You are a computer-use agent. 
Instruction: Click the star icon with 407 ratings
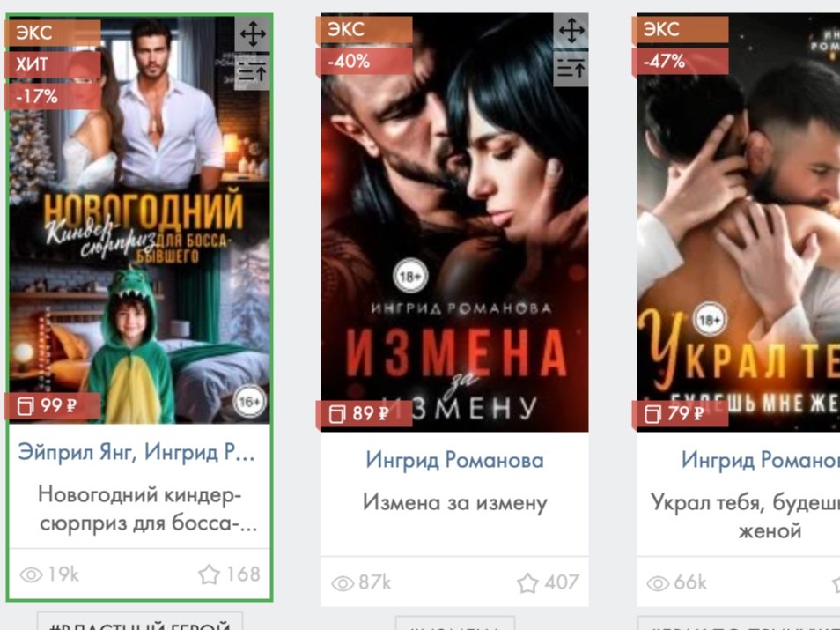click(527, 582)
